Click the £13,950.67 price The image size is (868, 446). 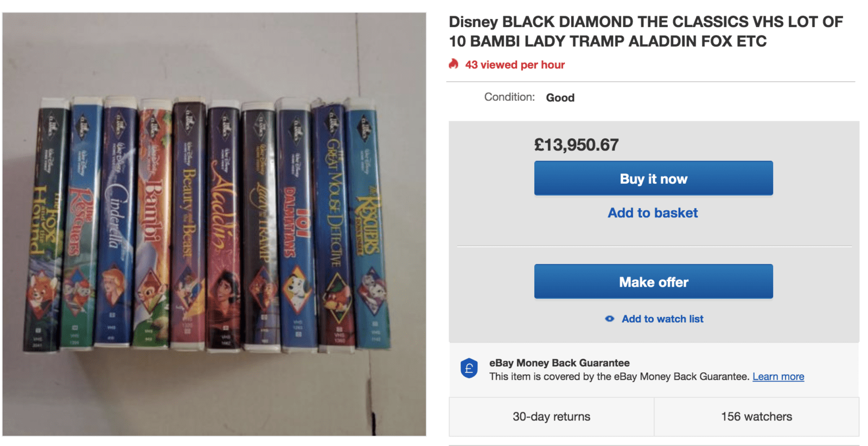(576, 145)
